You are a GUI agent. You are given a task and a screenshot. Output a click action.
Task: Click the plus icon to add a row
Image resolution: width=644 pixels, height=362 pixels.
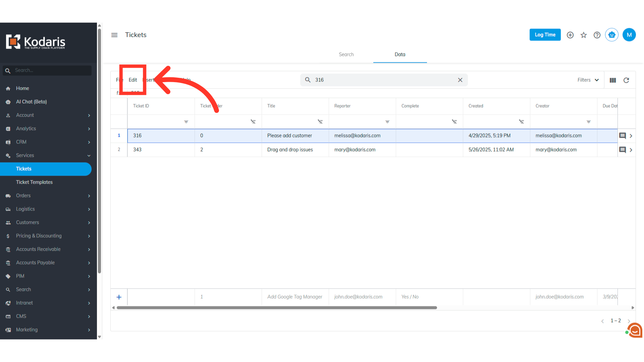click(x=119, y=297)
